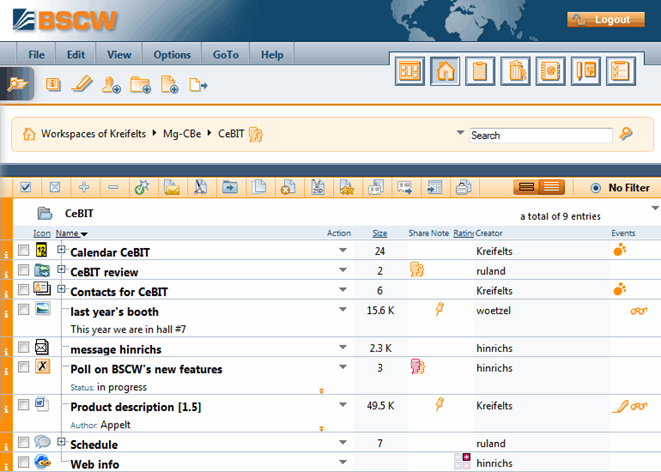Click the select all checkbox icon

(x=26, y=187)
